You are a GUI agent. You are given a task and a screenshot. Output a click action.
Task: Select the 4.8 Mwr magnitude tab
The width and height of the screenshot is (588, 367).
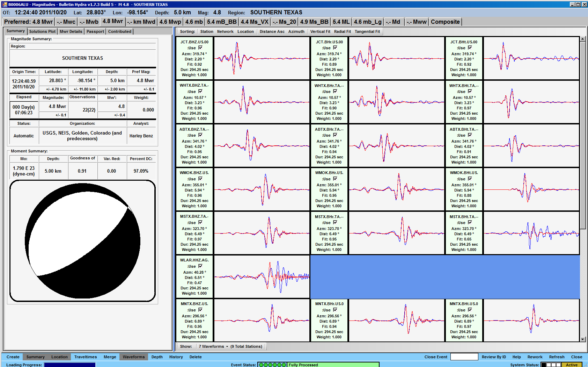(x=113, y=21)
